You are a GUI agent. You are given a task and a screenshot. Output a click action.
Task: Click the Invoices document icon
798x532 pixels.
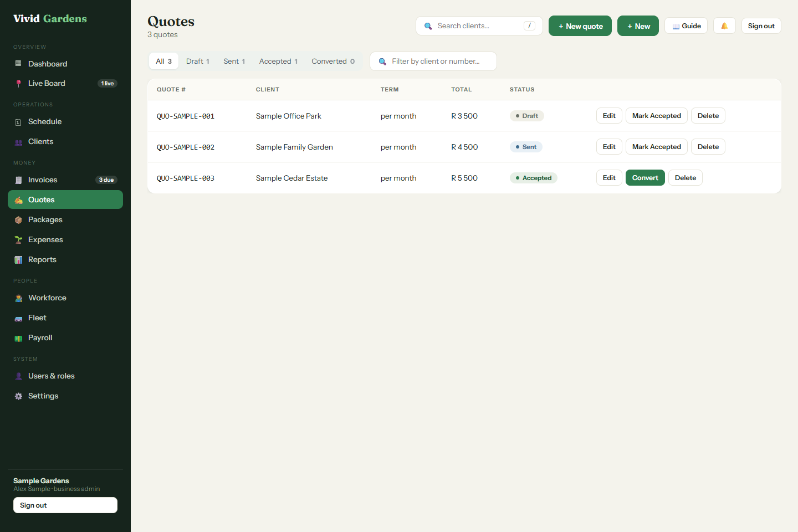click(18, 180)
